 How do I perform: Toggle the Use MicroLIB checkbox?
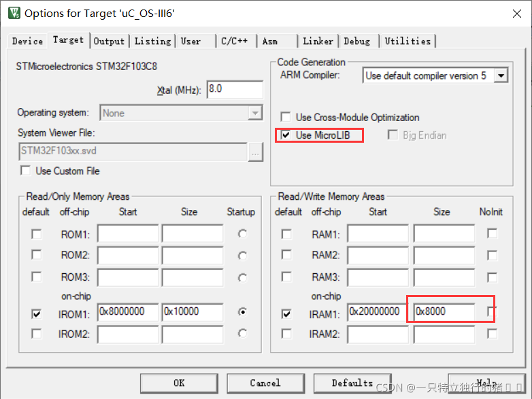point(286,135)
